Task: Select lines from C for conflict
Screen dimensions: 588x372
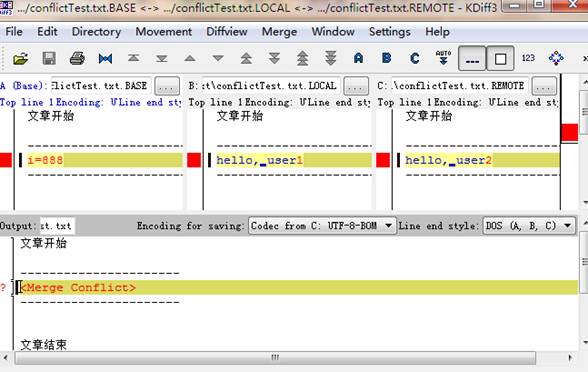Action: pyautogui.click(x=415, y=58)
